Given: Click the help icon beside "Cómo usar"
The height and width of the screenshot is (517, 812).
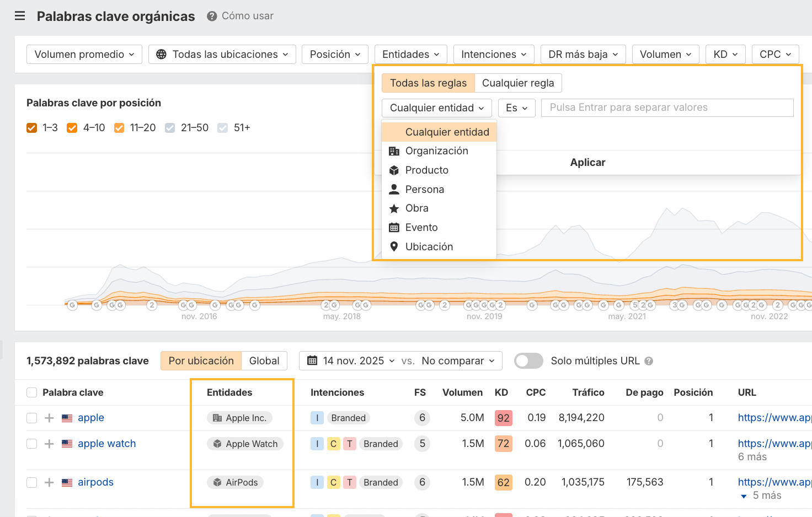Looking at the screenshot, I should [211, 16].
